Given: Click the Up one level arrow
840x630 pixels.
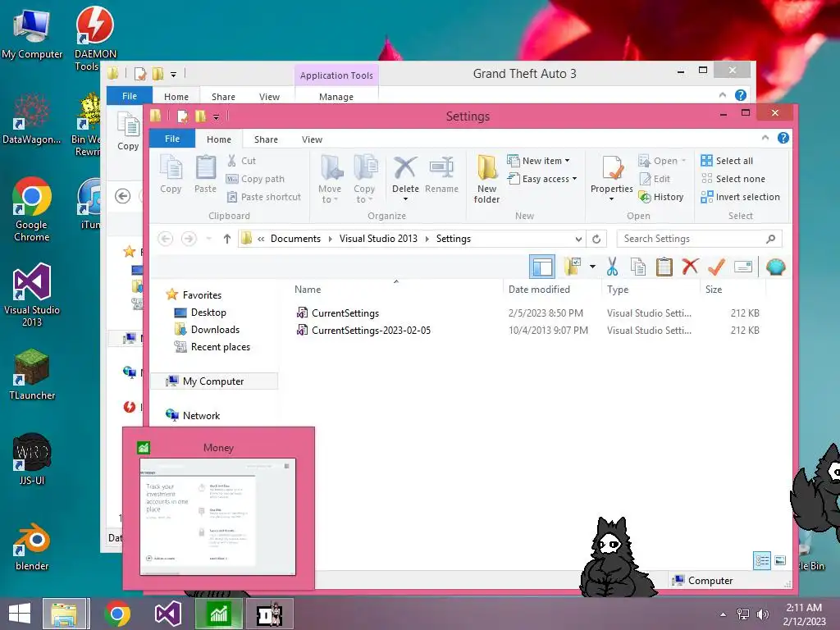Looking at the screenshot, I should coord(227,239).
